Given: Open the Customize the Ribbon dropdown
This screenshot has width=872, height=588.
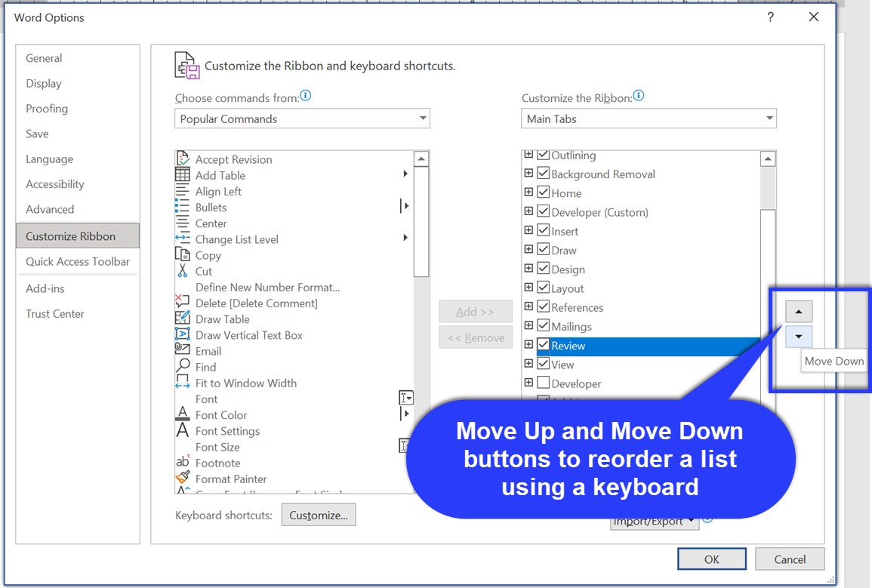Looking at the screenshot, I should point(649,119).
